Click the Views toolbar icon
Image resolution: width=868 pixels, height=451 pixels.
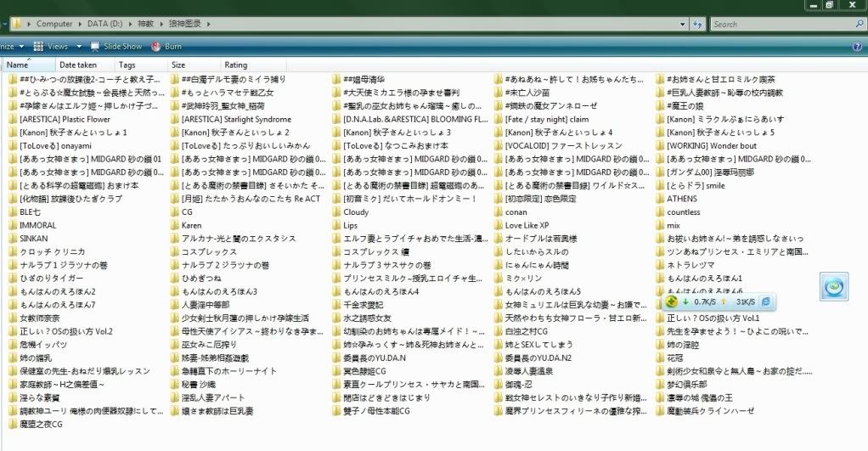pyautogui.click(x=38, y=47)
